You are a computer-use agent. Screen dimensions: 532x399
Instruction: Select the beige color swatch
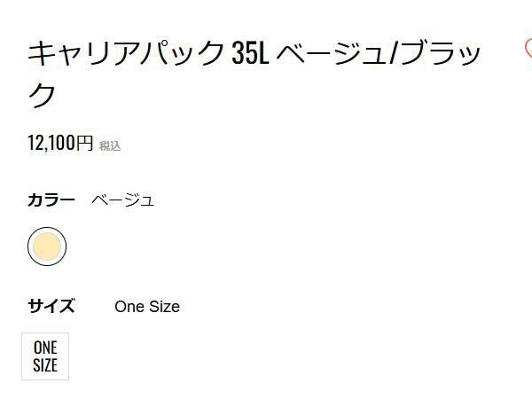click(x=47, y=247)
